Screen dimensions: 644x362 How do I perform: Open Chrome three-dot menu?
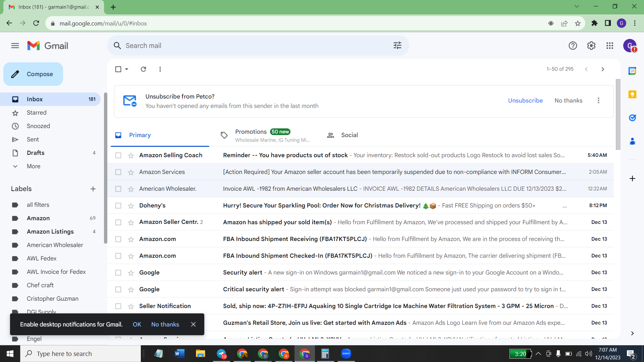(635, 23)
